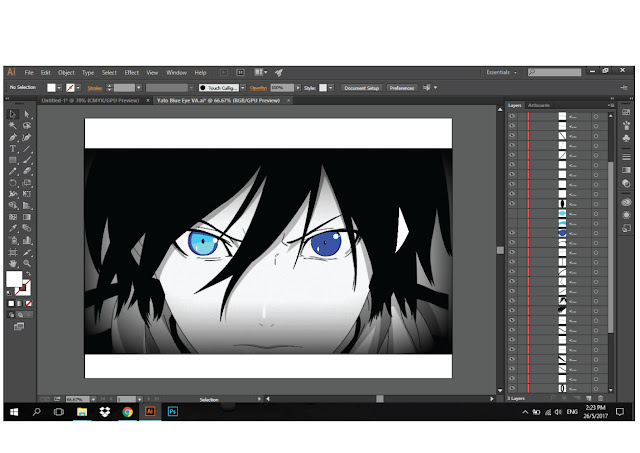Click the GPU Performance rocket icon
640x453 pixels.
coord(279,73)
